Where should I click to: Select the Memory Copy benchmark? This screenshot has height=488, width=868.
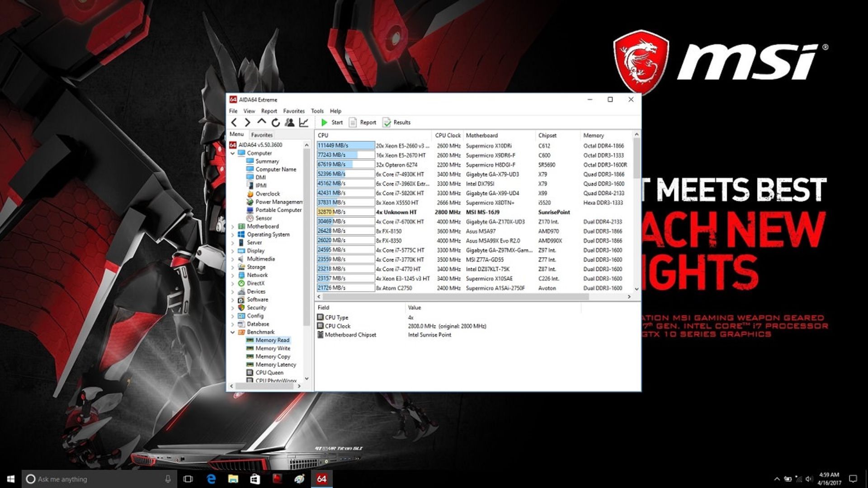(273, 357)
